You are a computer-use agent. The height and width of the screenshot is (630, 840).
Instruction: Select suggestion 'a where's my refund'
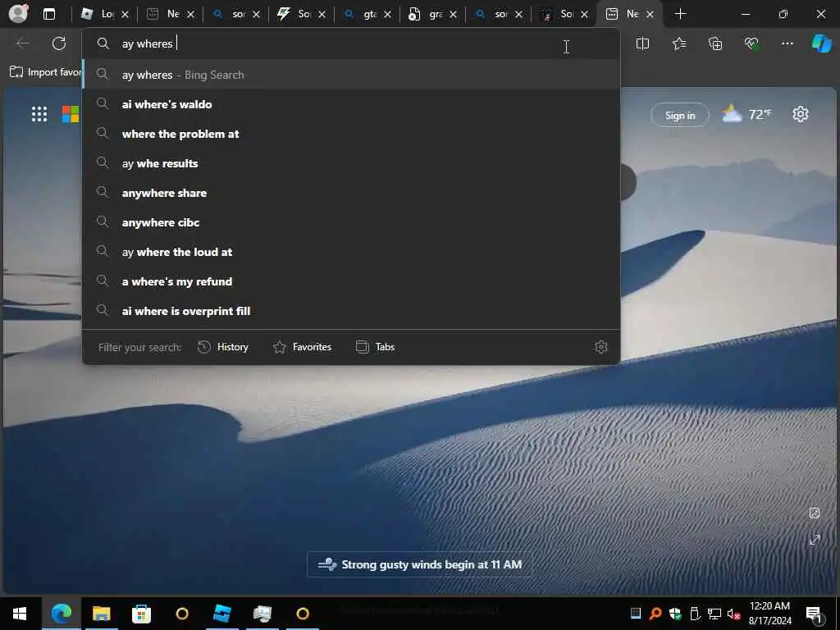click(x=351, y=281)
